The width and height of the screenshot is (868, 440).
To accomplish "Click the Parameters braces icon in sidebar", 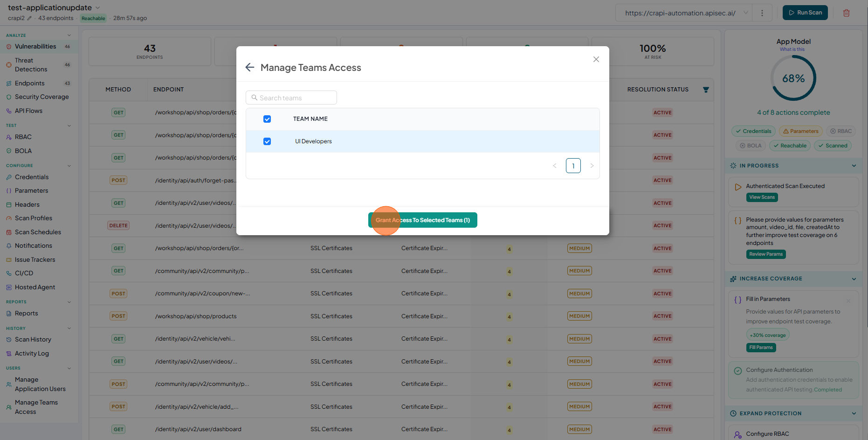I will (9, 190).
